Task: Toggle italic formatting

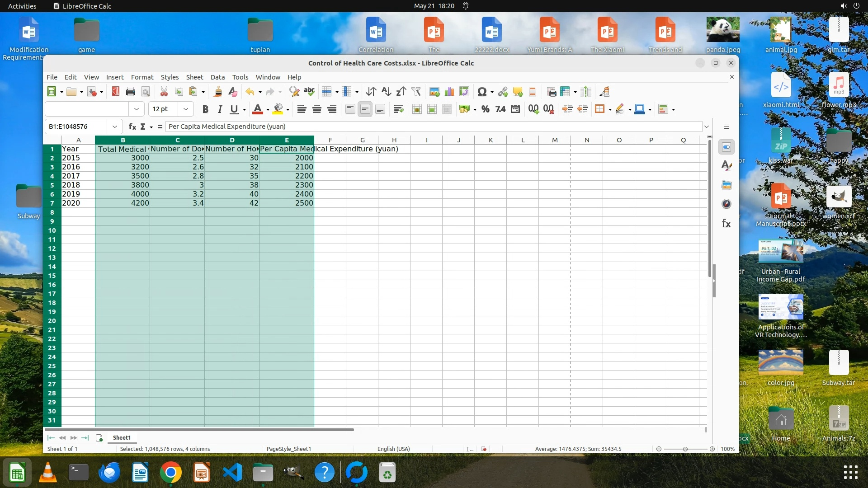Action: pyautogui.click(x=220, y=109)
